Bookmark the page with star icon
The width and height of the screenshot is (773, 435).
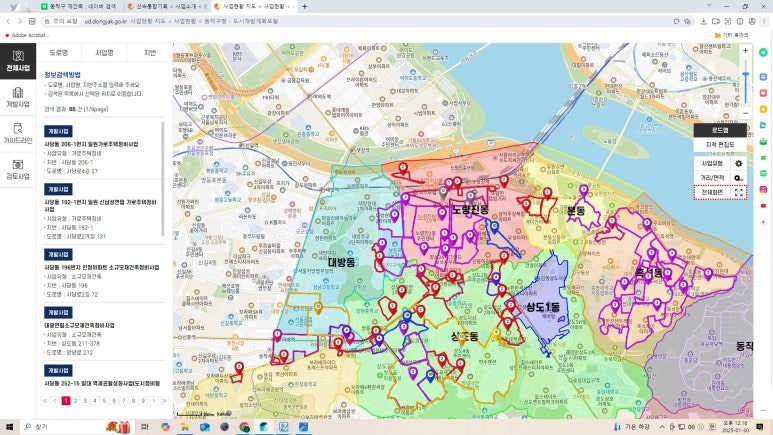[x=687, y=21]
